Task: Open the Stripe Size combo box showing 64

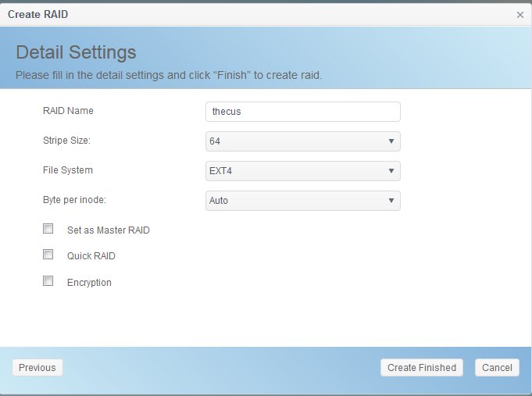Action: pos(297,141)
